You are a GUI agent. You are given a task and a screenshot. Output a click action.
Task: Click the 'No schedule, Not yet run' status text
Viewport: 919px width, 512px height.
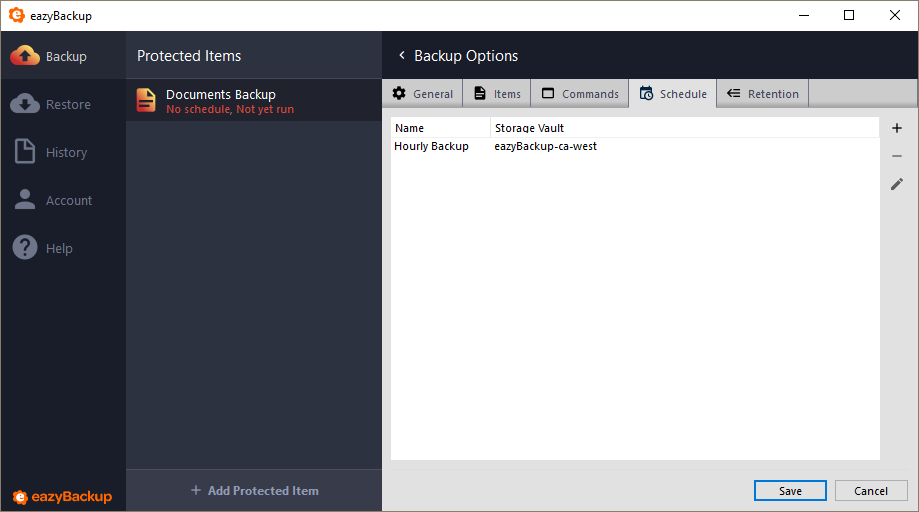pos(230,110)
